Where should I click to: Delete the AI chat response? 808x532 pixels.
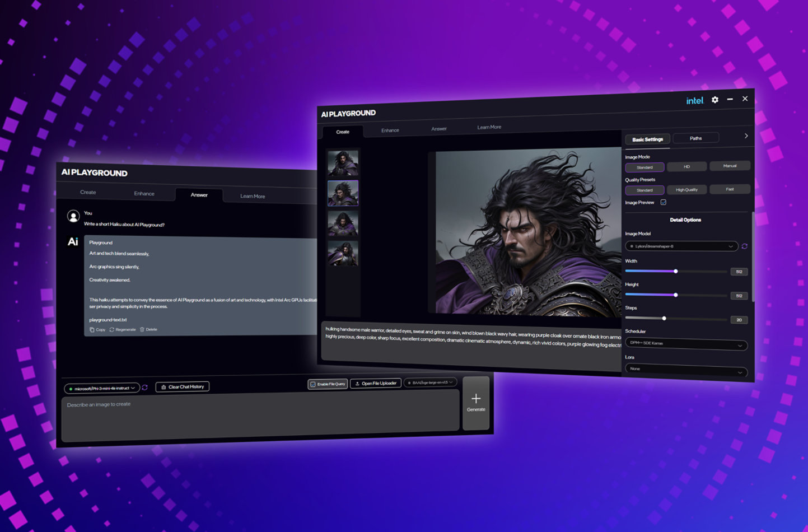(148, 330)
